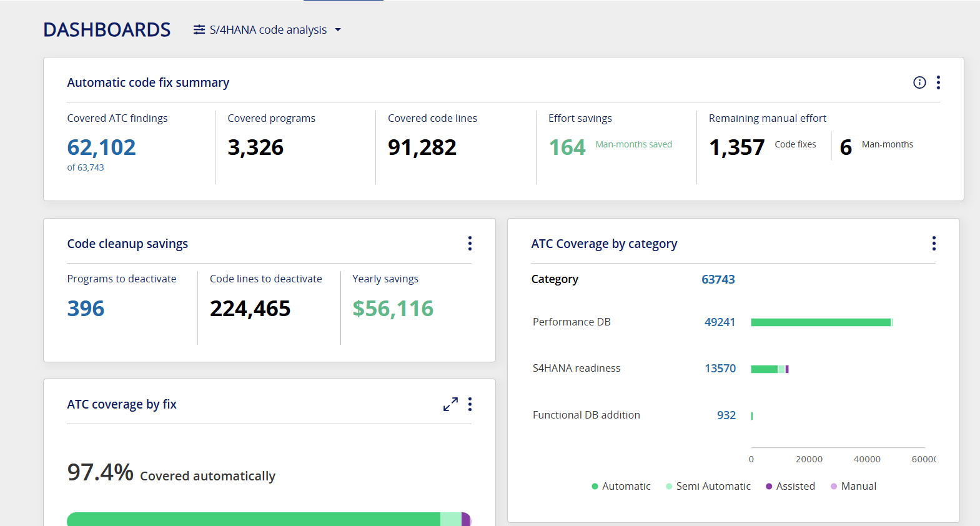The image size is (980, 526).
Task: Open ATC coverage by fix options menu
Action: [x=470, y=404]
